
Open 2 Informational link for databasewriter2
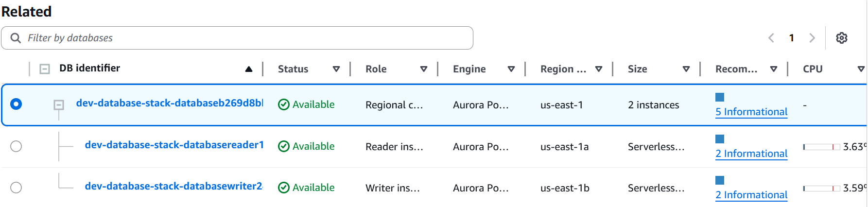pyautogui.click(x=751, y=195)
